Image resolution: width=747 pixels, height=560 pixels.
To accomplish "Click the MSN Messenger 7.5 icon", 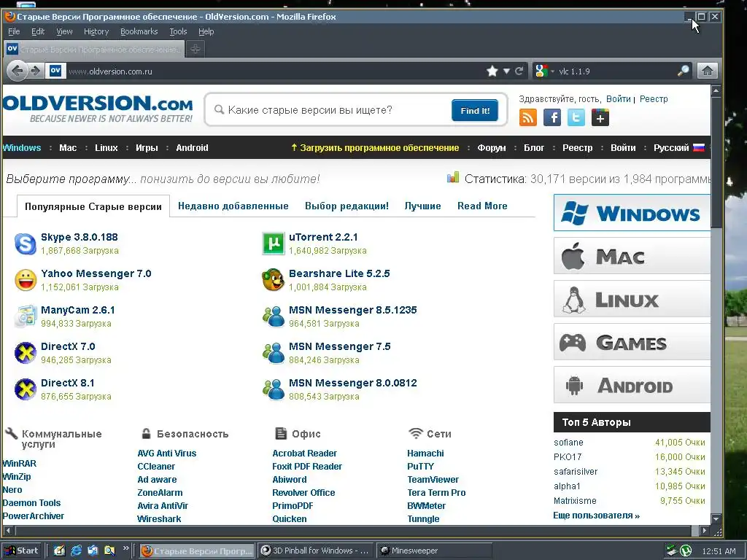I will pyautogui.click(x=274, y=353).
